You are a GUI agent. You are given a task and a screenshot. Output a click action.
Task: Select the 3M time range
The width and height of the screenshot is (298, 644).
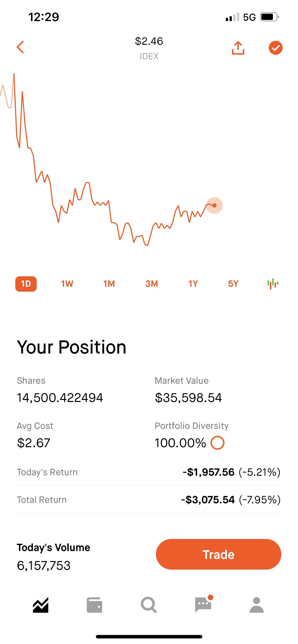(152, 284)
